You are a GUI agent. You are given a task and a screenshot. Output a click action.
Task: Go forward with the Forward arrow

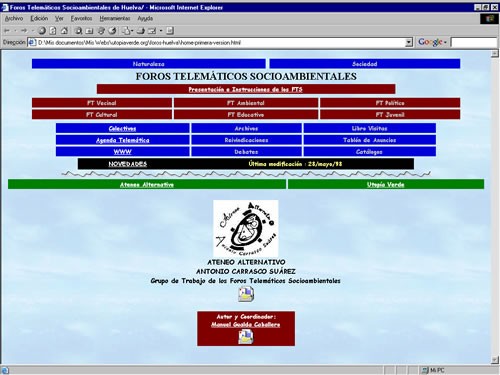24,31
